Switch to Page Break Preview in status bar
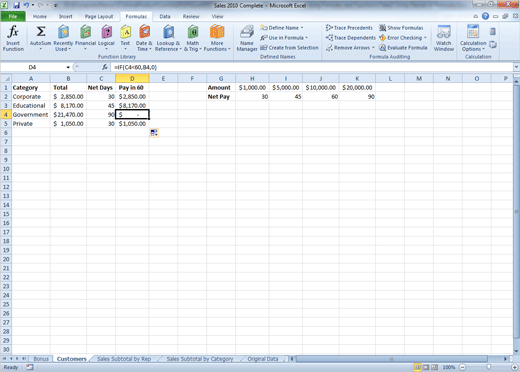This screenshot has width=520, height=372. click(434, 367)
